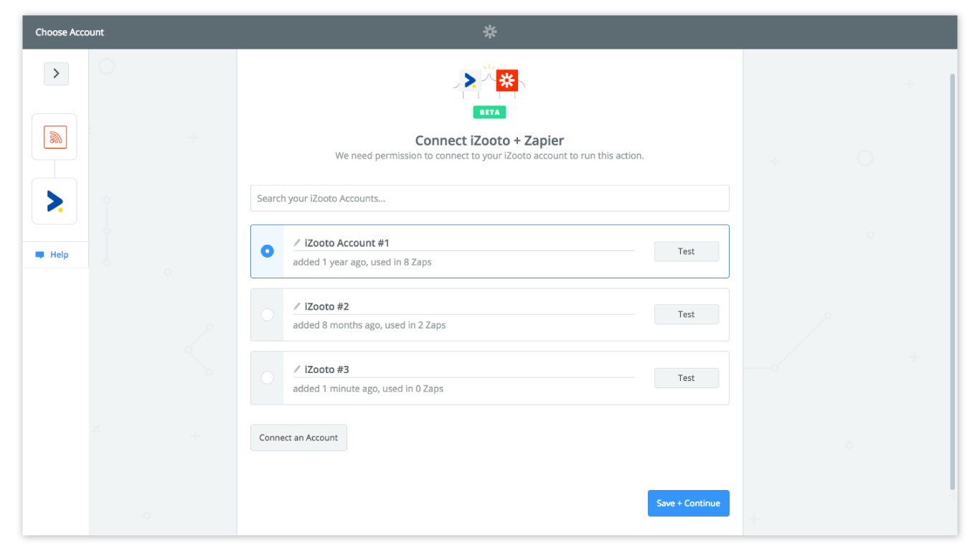980x551 pixels.
Task: Focus the Search your iZooto Accounts field
Action: (490, 198)
